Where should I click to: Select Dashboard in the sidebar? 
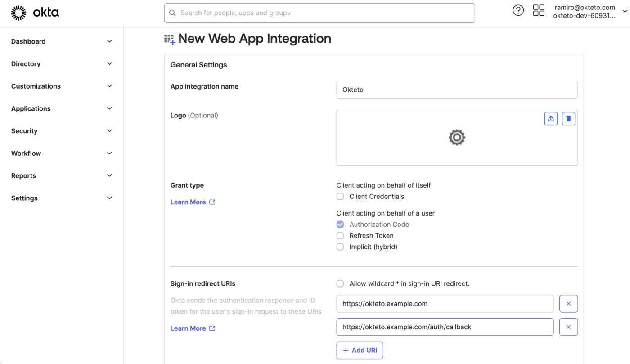pos(28,41)
